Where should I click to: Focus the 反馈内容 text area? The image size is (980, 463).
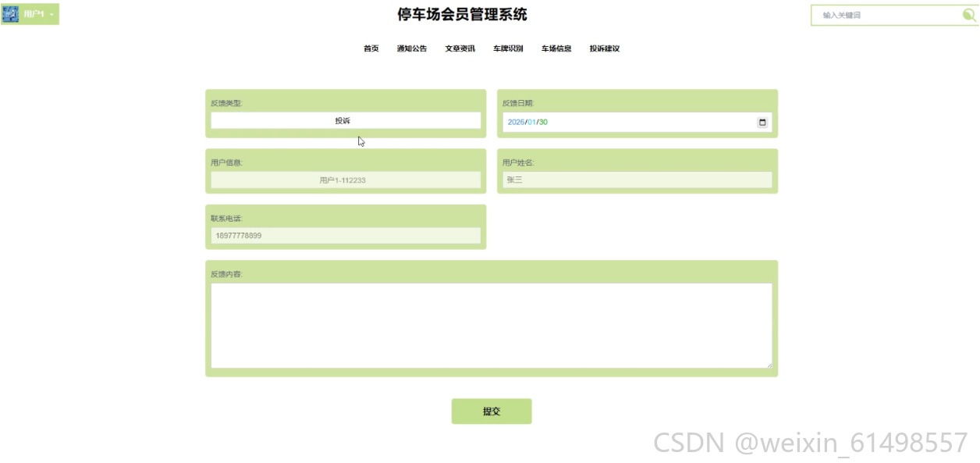pyautogui.click(x=492, y=325)
